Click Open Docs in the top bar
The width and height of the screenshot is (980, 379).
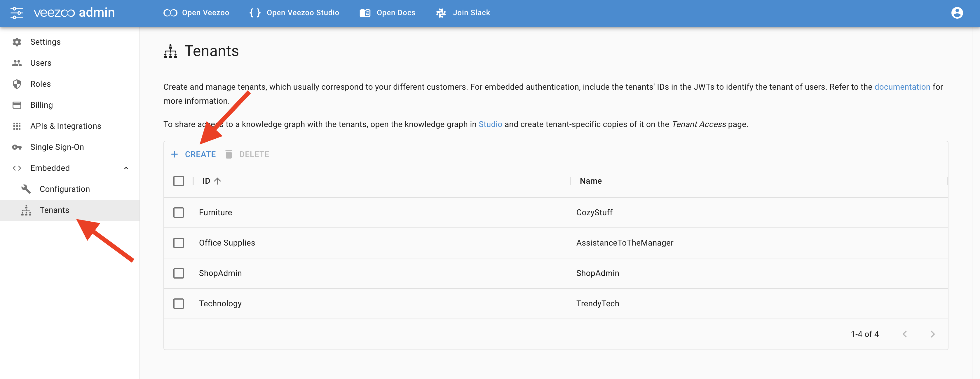[x=387, y=13]
